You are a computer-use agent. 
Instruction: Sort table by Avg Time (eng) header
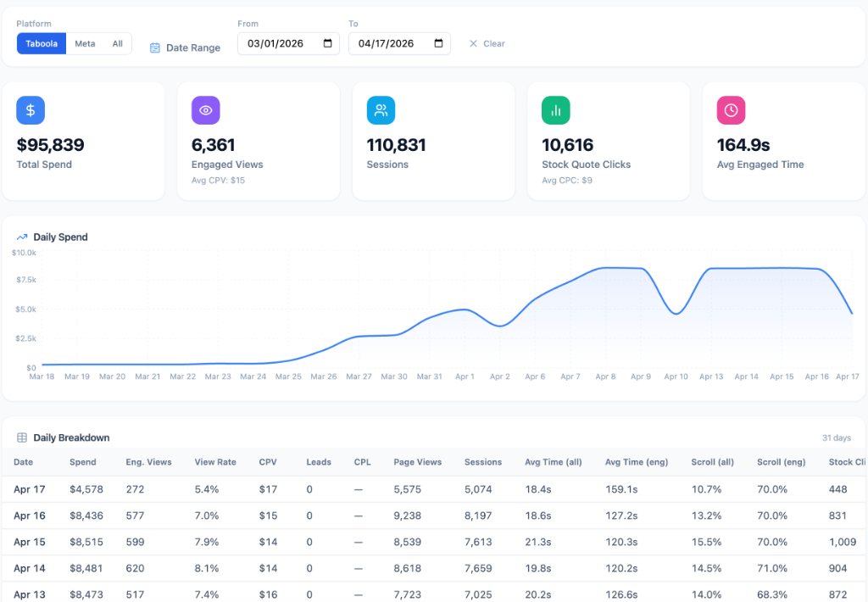(637, 462)
